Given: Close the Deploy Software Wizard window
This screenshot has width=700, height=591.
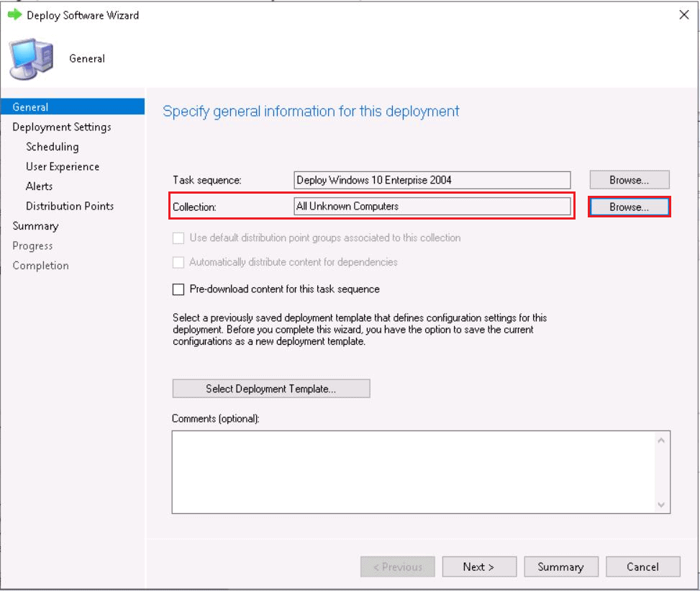Looking at the screenshot, I should point(683,15).
